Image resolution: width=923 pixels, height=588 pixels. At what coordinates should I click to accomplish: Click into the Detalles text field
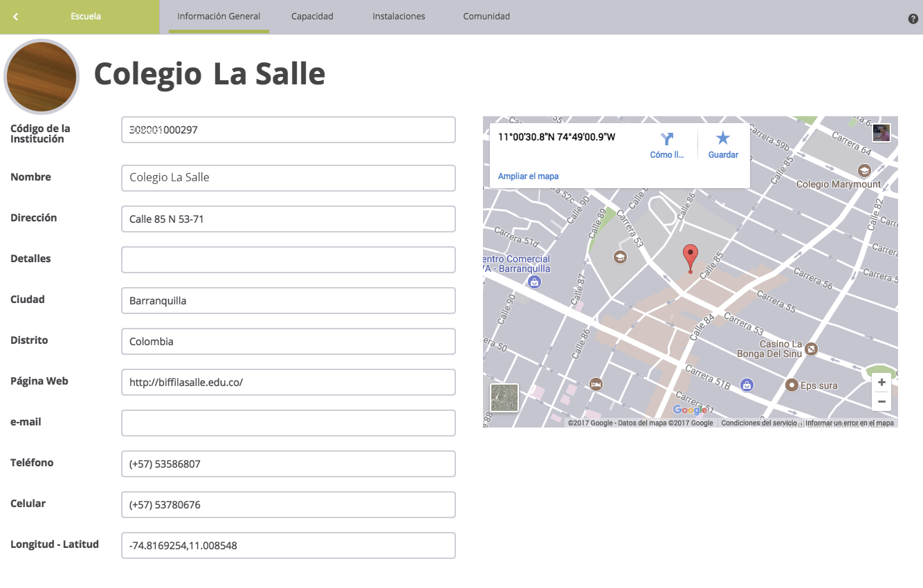pyautogui.click(x=288, y=260)
